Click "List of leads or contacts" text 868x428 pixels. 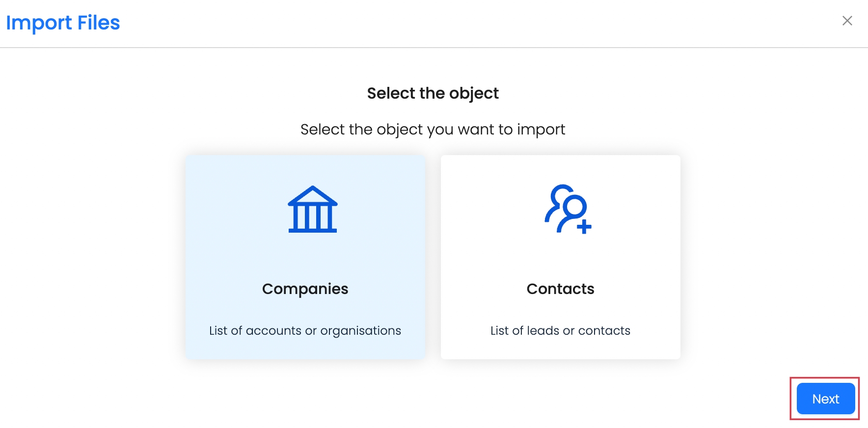(560, 330)
